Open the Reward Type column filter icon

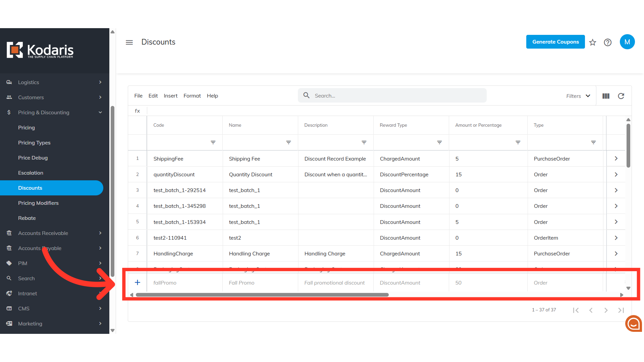[439, 142]
